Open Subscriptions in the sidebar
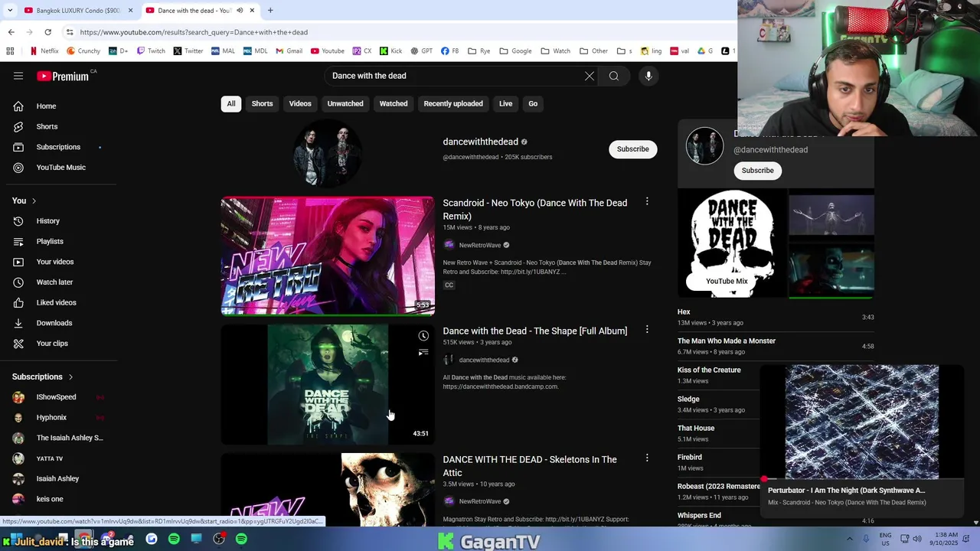Screen dimensions: 980x551 58,147
